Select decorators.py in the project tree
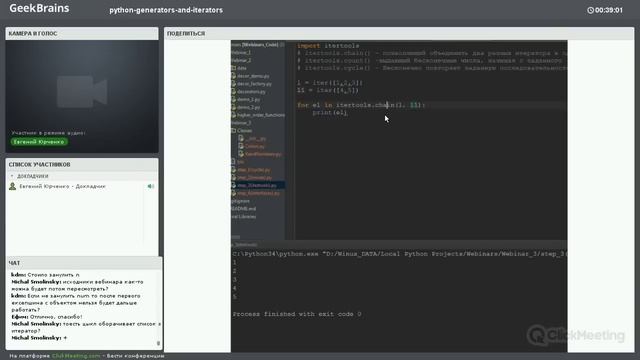Image resolution: width=640 pixels, height=360 pixels. pos(251,91)
